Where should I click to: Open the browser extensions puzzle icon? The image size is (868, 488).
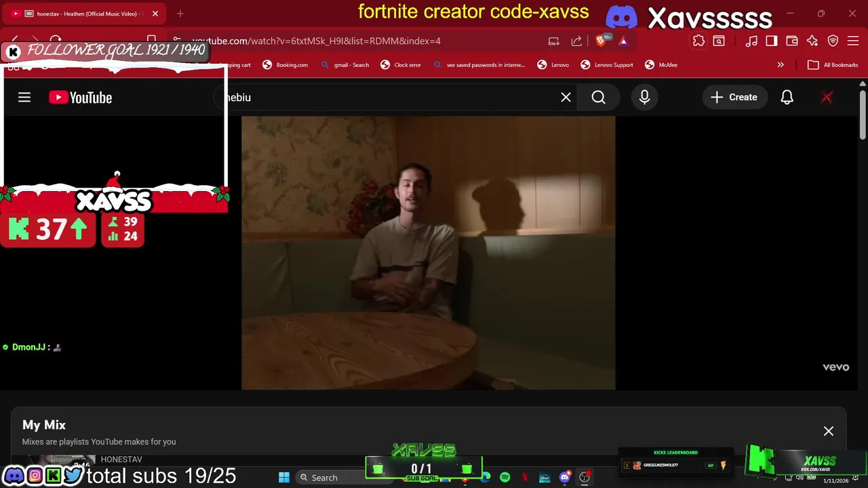coord(698,41)
